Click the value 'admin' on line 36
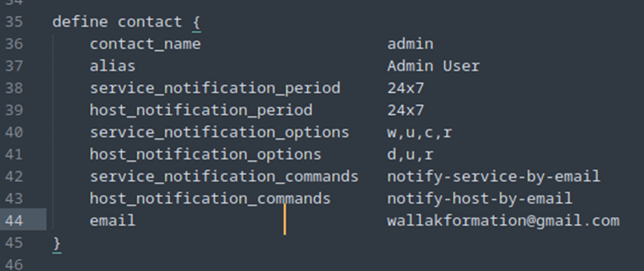Image resolution: width=644 pixels, height=271 pixels. pos(410,44)
